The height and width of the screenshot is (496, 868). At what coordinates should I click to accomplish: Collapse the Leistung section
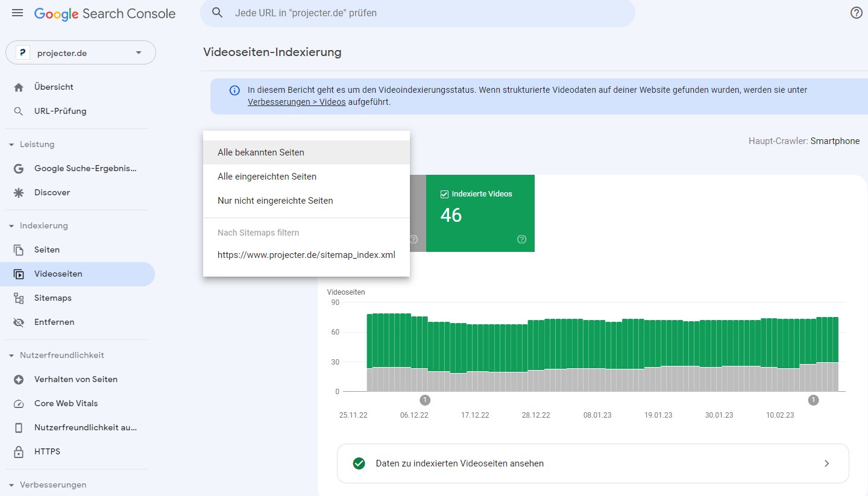11,145
